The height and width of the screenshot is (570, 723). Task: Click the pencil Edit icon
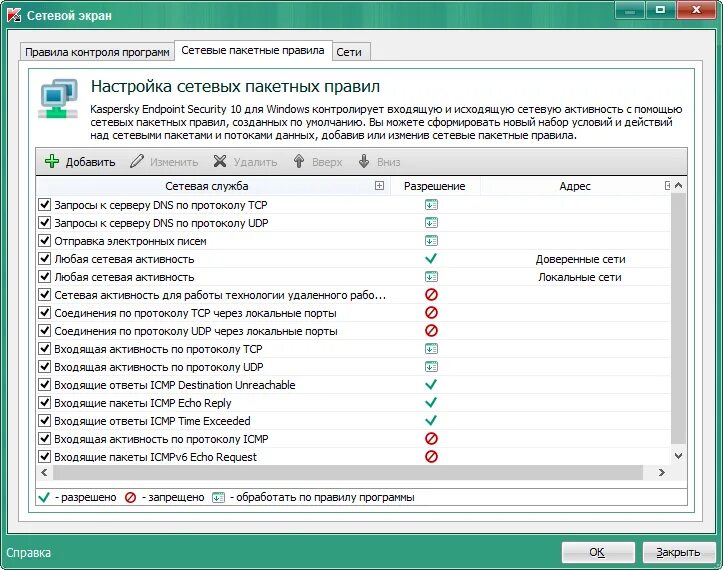137,161
